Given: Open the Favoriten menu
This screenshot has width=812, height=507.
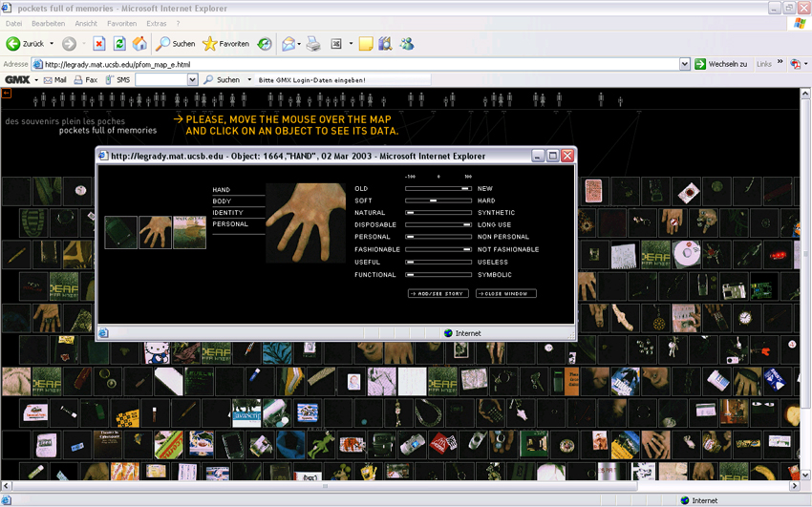Looking at the screenshot, I should point(121,24).
